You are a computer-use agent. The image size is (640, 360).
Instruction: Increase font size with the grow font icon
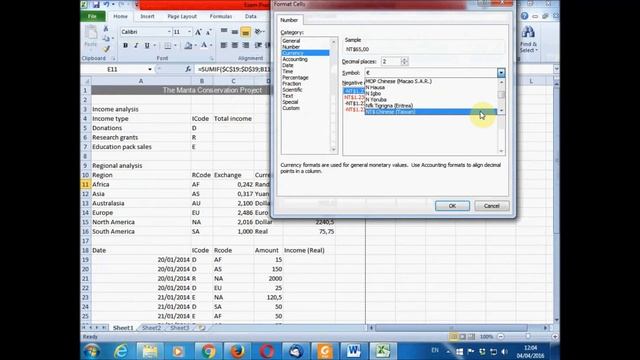198,32
